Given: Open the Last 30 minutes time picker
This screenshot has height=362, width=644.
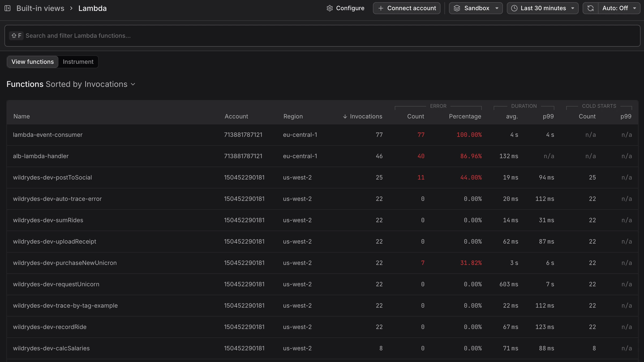Looking at the screenshot, I should point(543,8).
